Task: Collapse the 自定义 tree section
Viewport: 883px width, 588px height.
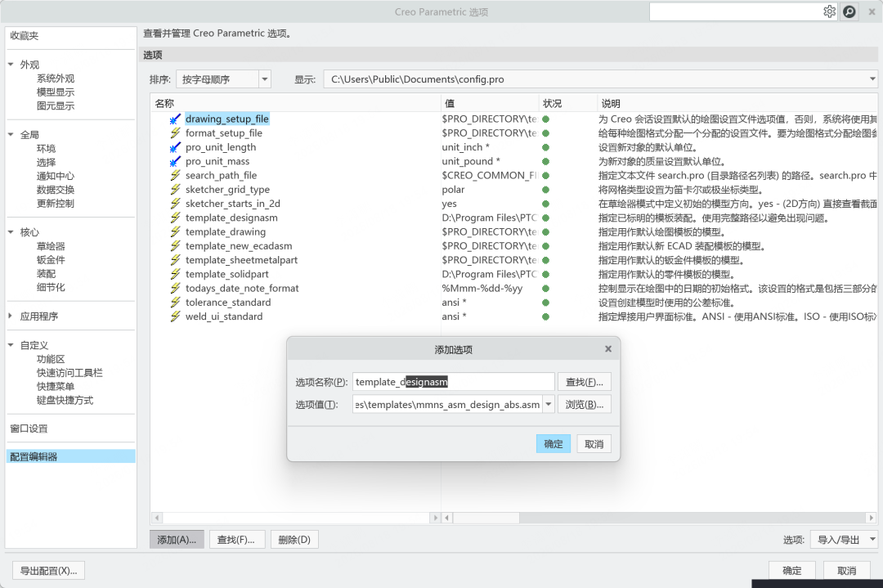Action: pyautogui.click(x=11, y=344)
